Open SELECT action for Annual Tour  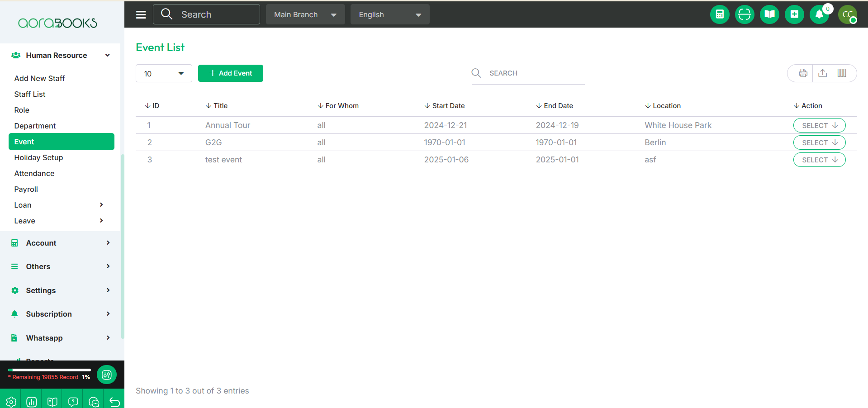819,125
